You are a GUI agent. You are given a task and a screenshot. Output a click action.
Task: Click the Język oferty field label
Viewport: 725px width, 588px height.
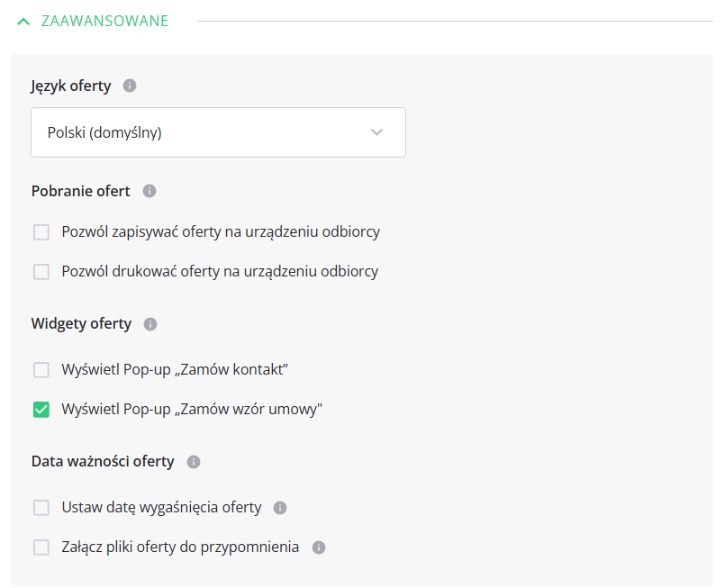(x=71, y=86)
